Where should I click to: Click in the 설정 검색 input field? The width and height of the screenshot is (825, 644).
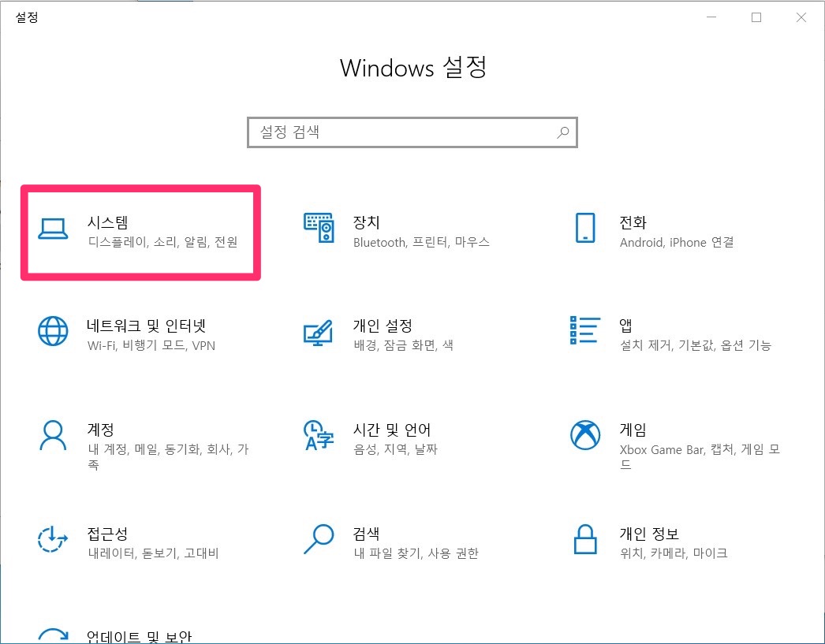point(412,132)
